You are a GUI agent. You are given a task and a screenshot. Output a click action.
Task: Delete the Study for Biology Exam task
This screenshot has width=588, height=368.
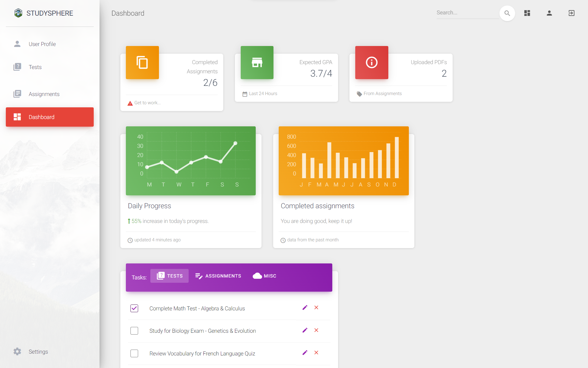coord(316,330)
